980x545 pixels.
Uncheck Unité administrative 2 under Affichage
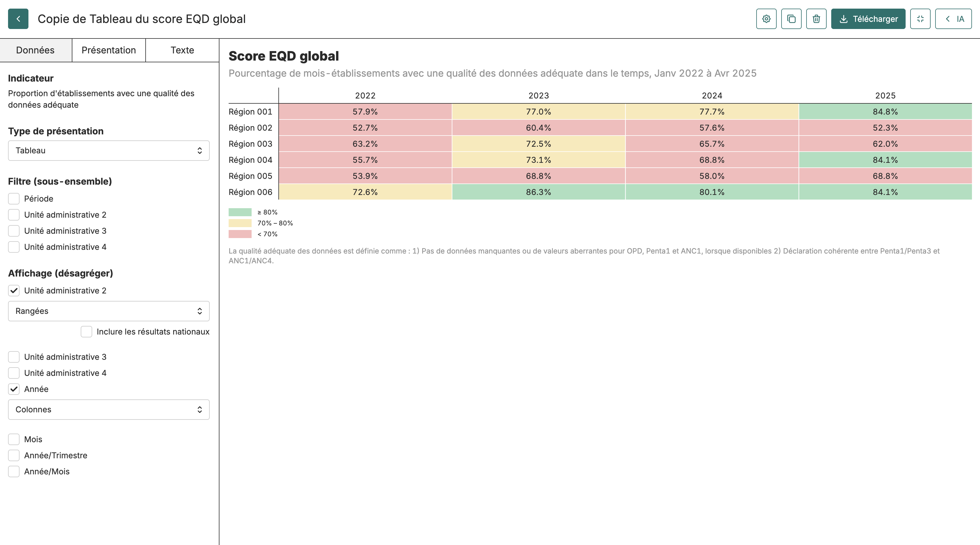(14, 291)
